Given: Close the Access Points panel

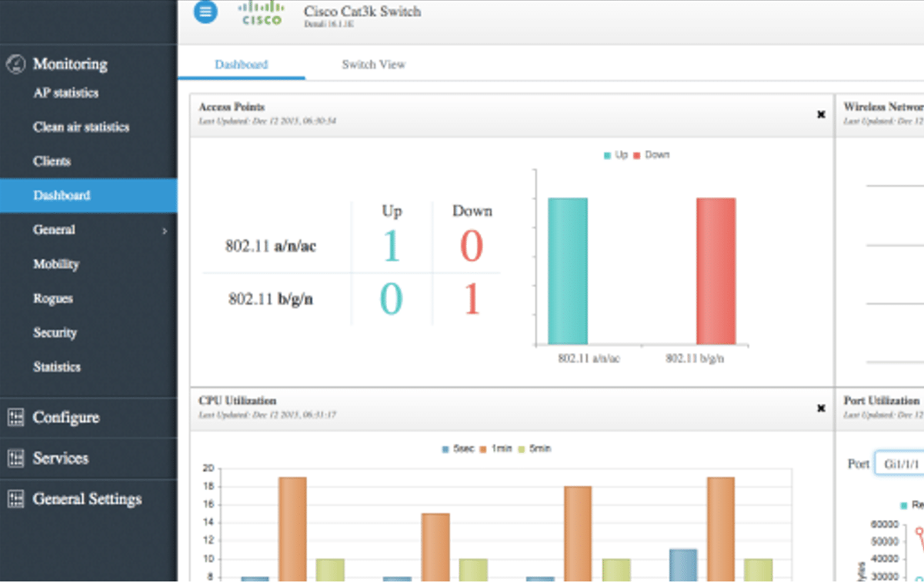Looking at the screenshot, I should [821, 115].
